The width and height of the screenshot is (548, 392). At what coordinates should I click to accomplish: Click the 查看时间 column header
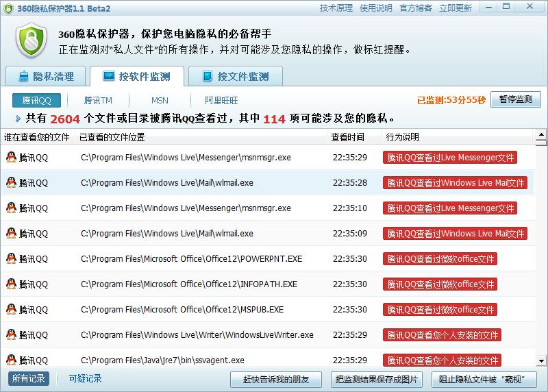(x=354, y=137)
